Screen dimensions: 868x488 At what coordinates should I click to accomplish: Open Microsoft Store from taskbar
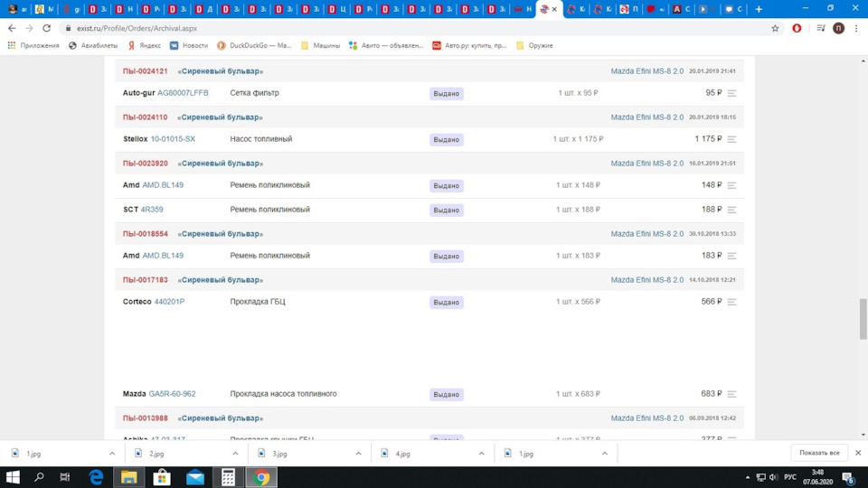click(162, 477)
